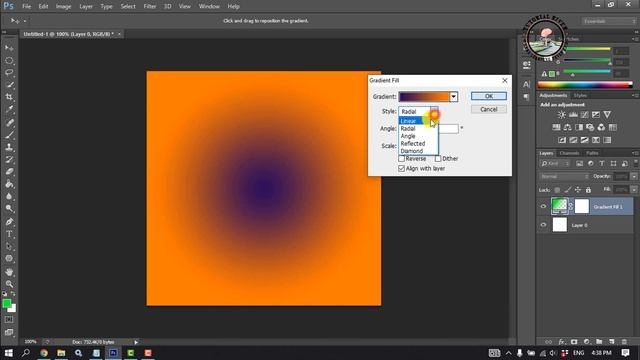This screenshot has height=360, width=640.
Task: Select the History Brush tool
Action: [x=9, y=159]
